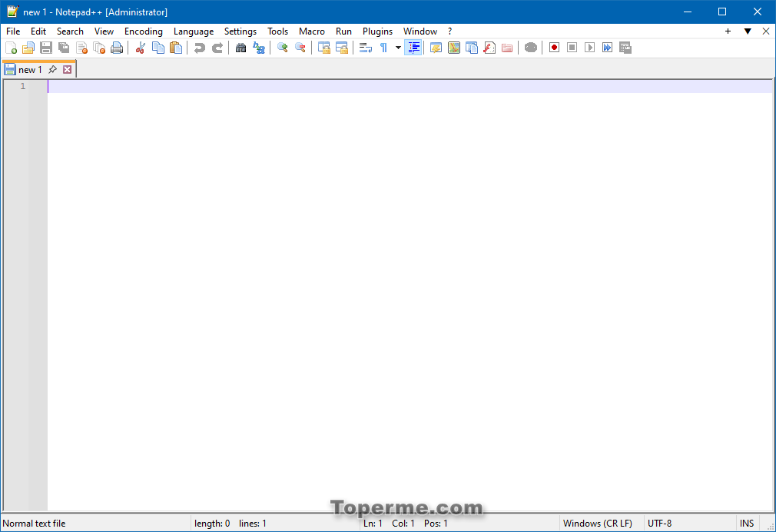Viewport: 776px width, 532px height.
Task: Click the Stop Recording macro button
Action: [572, 48]
